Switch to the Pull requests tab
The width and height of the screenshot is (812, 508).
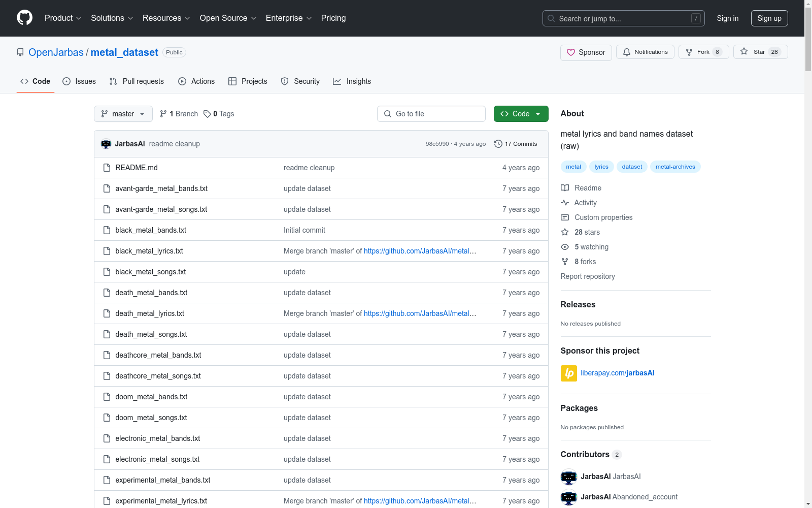137,81
